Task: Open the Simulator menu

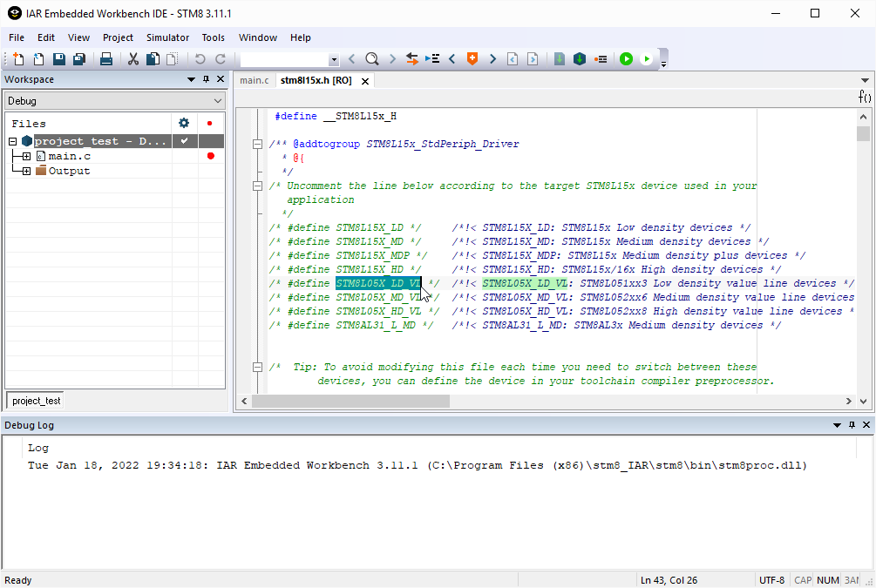Action: (167, 37)
